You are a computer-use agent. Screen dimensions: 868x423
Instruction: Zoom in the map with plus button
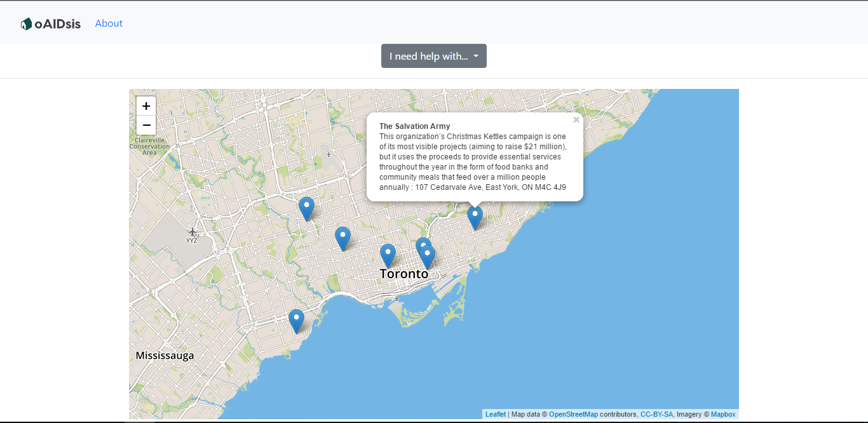[x=146, y=106]
